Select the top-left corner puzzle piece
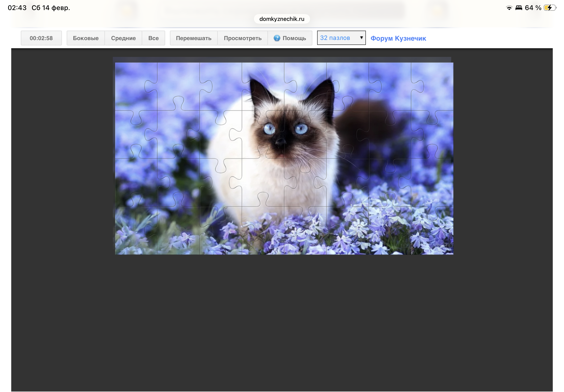 pyautogui.click(x=133, y=86)
